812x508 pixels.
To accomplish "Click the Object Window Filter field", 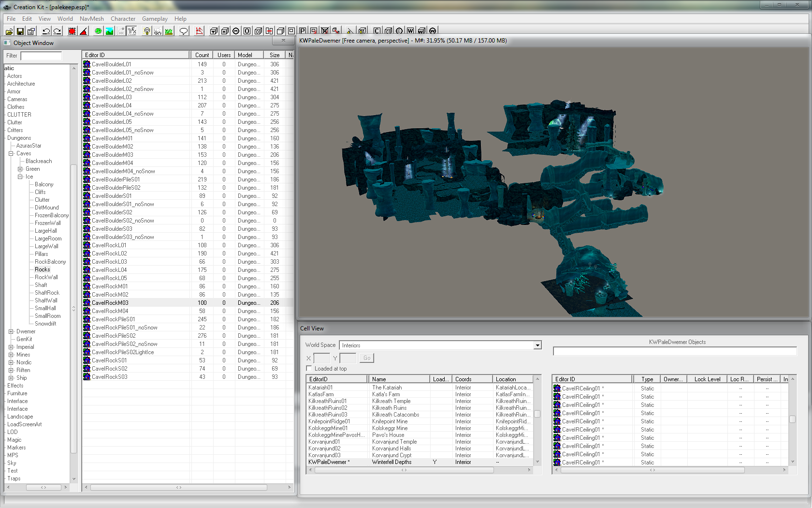I will 41,56.
